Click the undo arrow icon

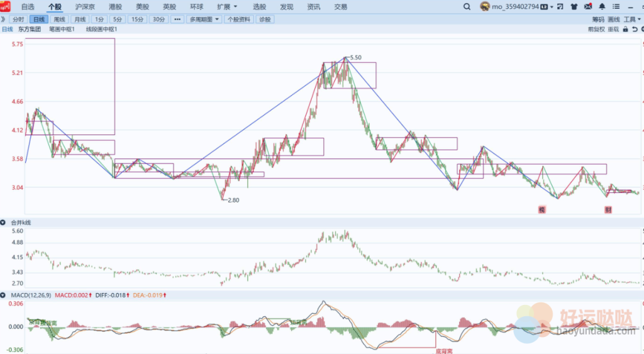pos(635,29)
